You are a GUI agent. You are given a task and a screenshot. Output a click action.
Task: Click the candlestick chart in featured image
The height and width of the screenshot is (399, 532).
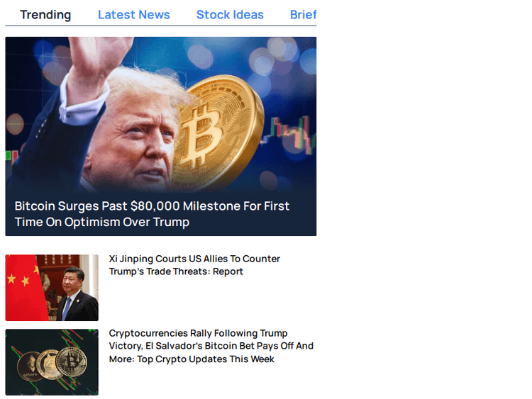289,134
